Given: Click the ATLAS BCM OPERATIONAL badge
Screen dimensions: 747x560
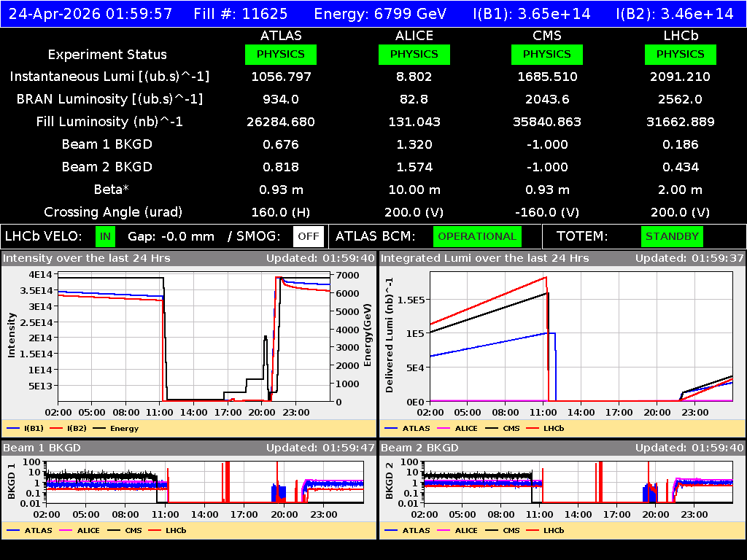Looking at the screenshot, I should click(477, 237).
